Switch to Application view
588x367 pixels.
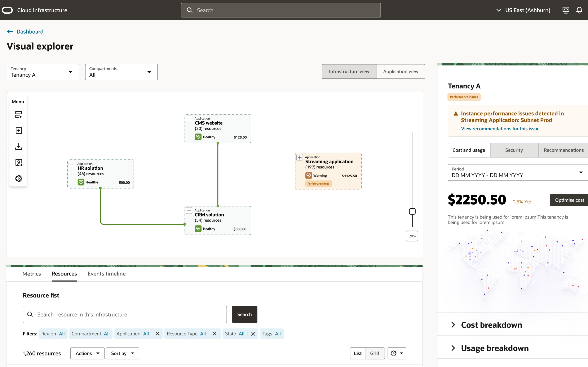tap(401, 71)
